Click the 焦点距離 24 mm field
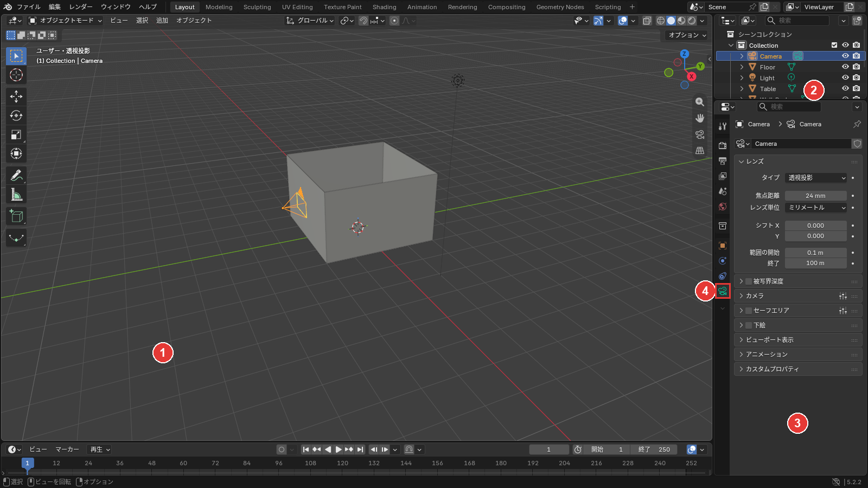The image size is (868, 488). tap(815, 196)
